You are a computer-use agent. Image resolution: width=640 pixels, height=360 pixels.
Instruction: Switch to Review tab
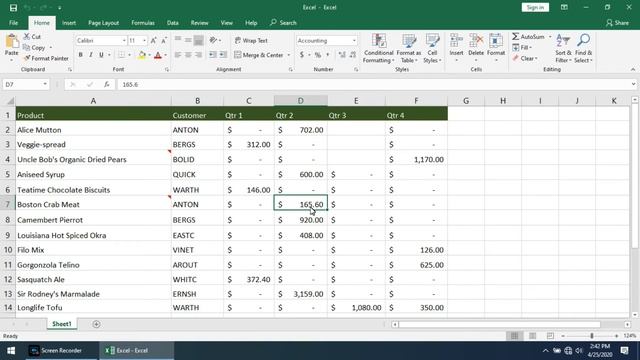[x=200, y=23]
